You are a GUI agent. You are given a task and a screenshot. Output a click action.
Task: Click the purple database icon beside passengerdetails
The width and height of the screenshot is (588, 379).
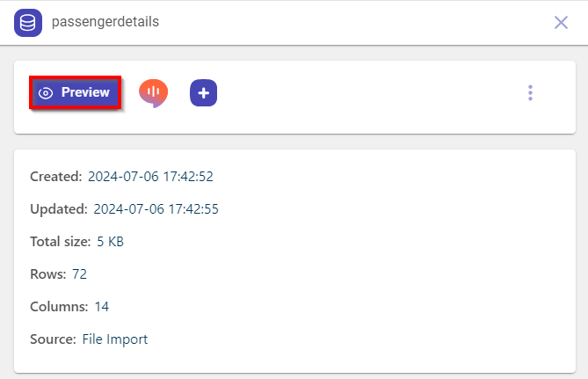click(x=28, y=22)
